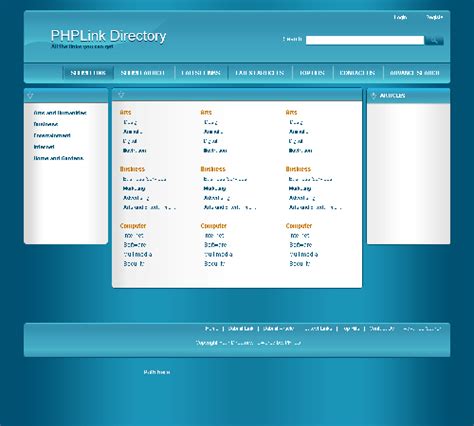Select Home and Gardens in sidebar

[x=58, y=158]
